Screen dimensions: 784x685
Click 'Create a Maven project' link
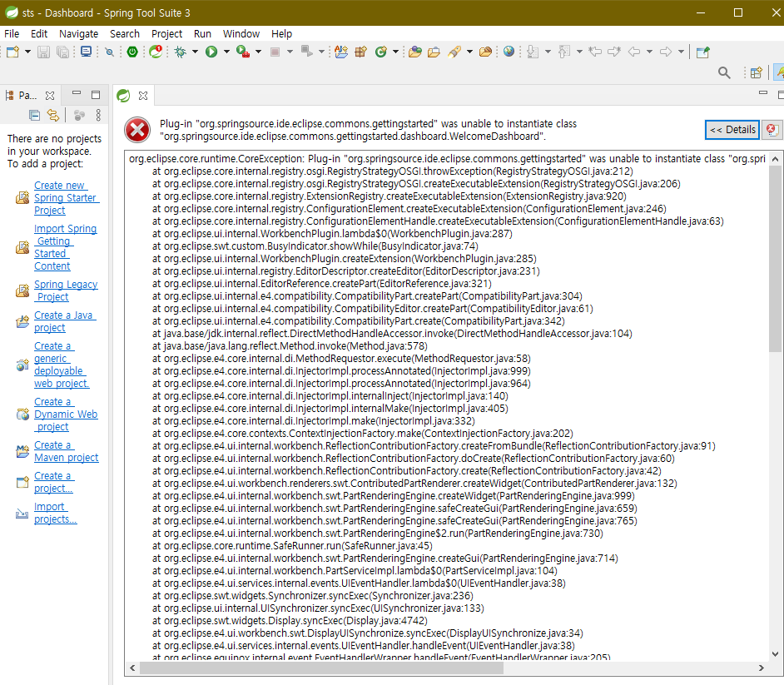(x=66, y=451)
